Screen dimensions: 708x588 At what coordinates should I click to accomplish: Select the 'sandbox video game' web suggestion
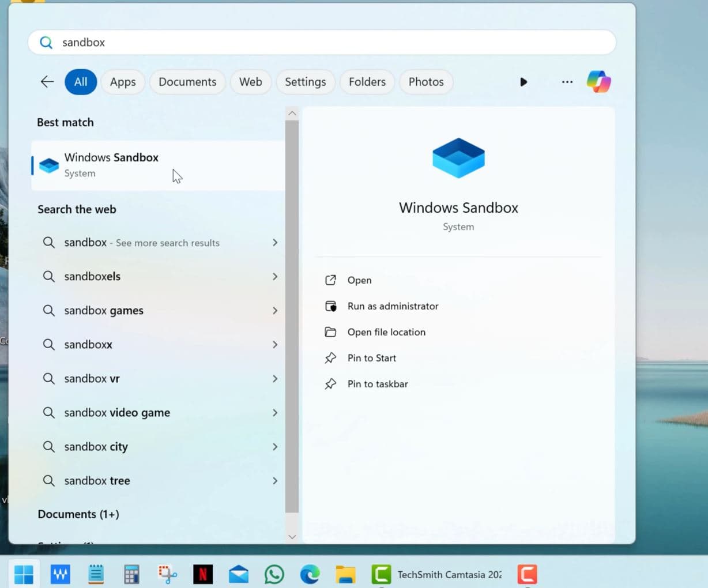pyautogui.click(x=158, y=413)
